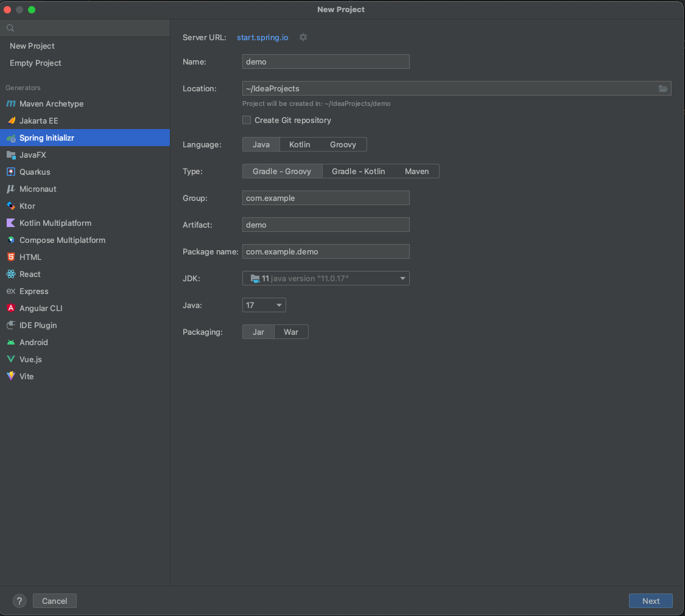
Task: Choose Maven project type
Action: tap(416, 171)
